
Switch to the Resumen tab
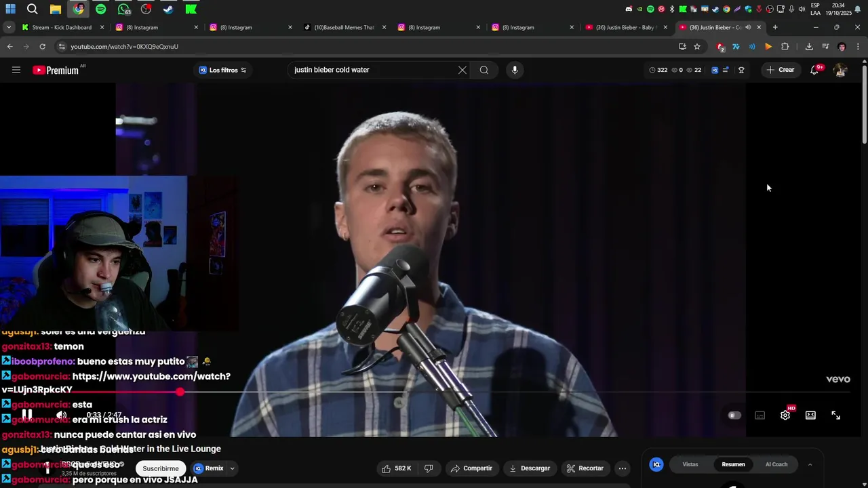[x=733, y=464]
